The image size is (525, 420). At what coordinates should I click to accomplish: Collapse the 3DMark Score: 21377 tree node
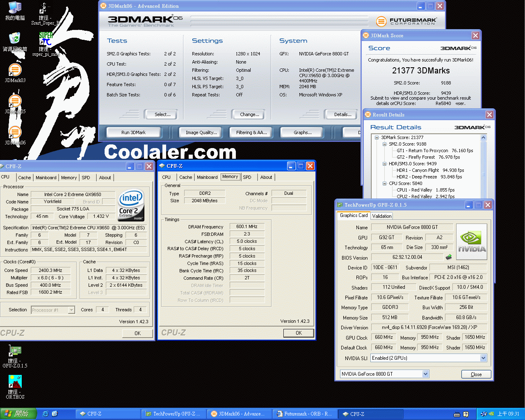(x=377, y=137)
